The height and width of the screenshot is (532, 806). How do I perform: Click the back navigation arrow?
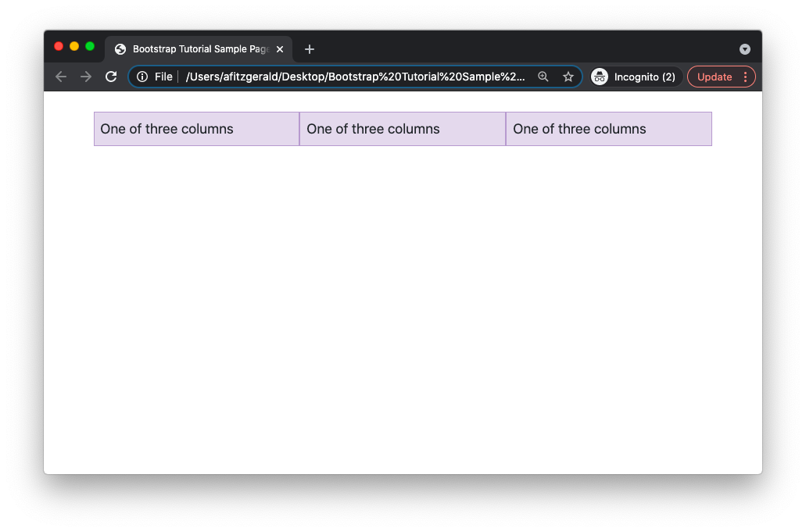point(60,77)
